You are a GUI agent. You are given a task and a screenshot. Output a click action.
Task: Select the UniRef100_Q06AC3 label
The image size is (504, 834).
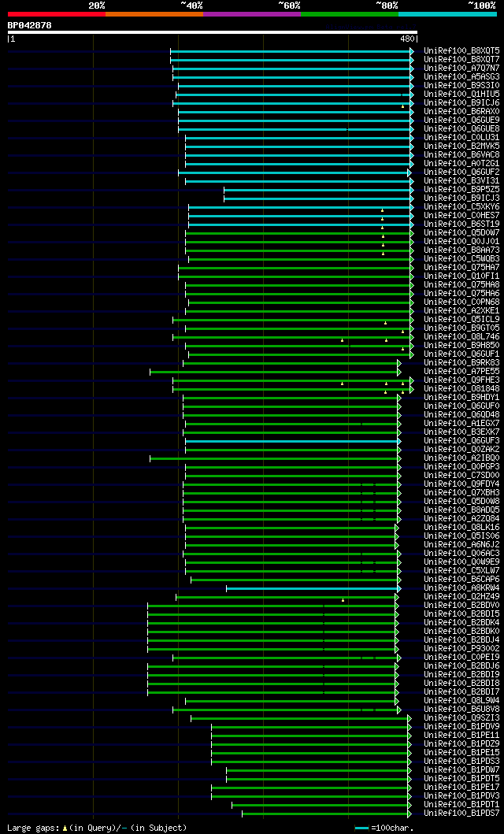click(461, 554)
